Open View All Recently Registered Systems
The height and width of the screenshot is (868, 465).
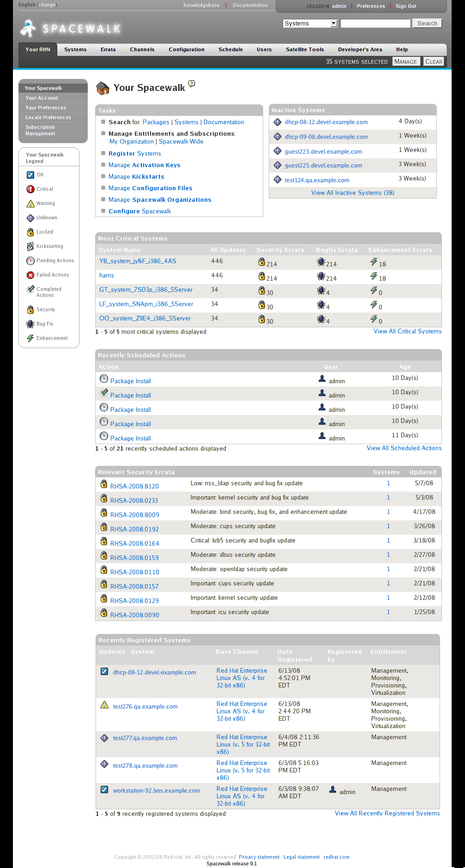387,813
